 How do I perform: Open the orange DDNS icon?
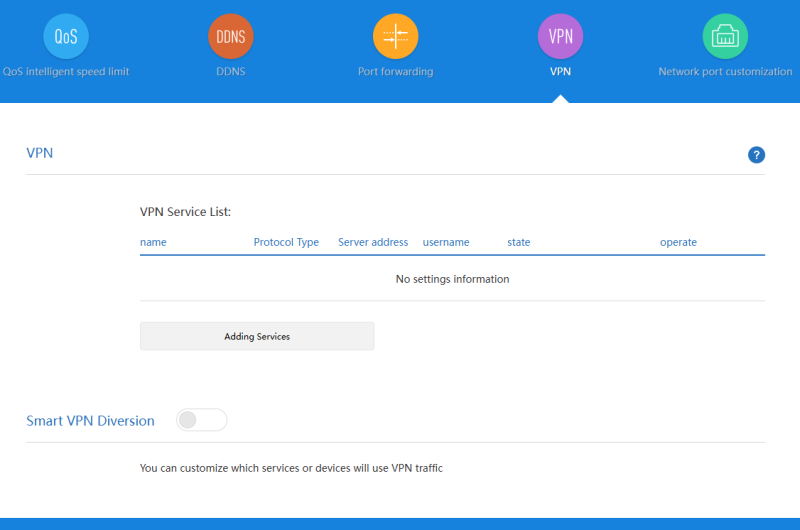231,36
